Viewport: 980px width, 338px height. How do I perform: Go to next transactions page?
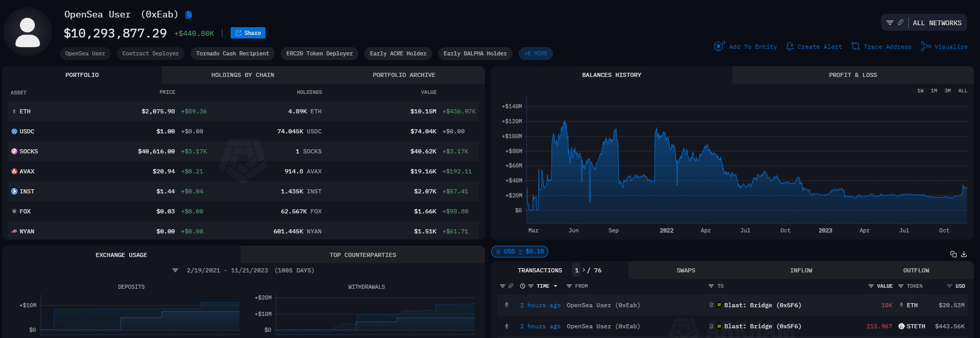coord(584,270)
